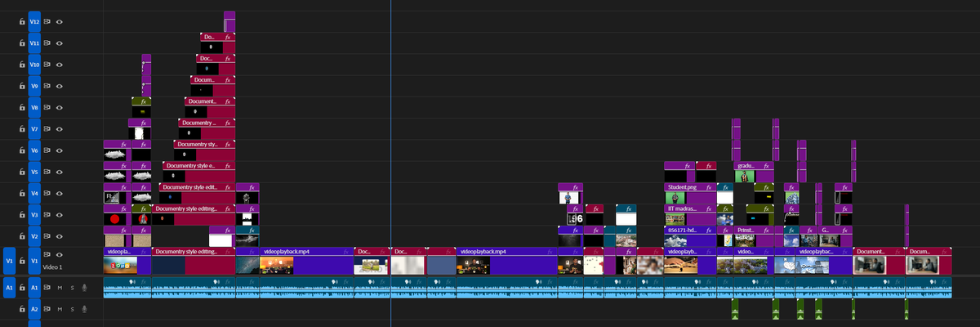Viewport: 980px width, 327px height.
Task: Toggle sync lock on track V3
Action: click(x=47, y=215)
